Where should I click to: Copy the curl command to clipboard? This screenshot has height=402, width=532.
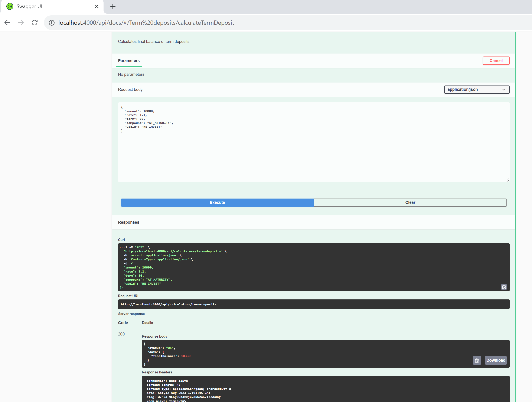(x=504, y=287)
